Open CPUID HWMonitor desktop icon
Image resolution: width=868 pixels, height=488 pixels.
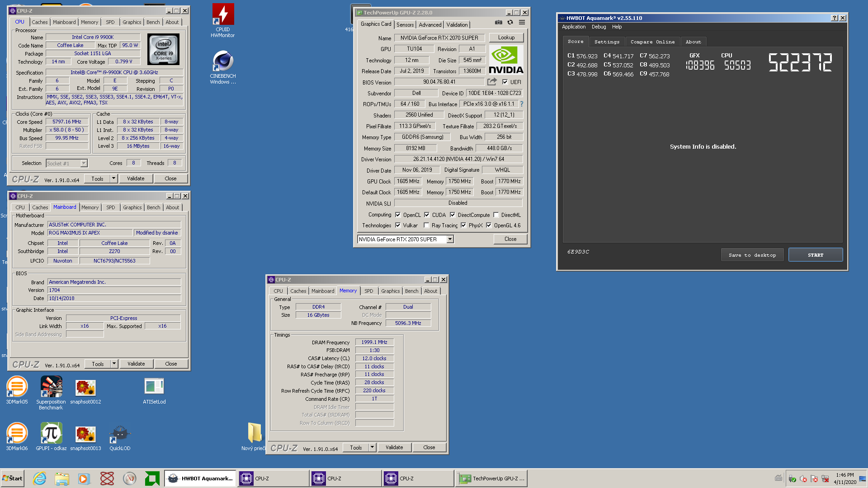(223, 20)
